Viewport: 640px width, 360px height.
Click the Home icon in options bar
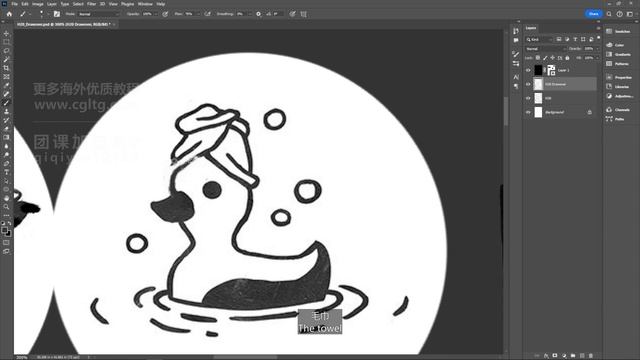[x=9, y=14]
